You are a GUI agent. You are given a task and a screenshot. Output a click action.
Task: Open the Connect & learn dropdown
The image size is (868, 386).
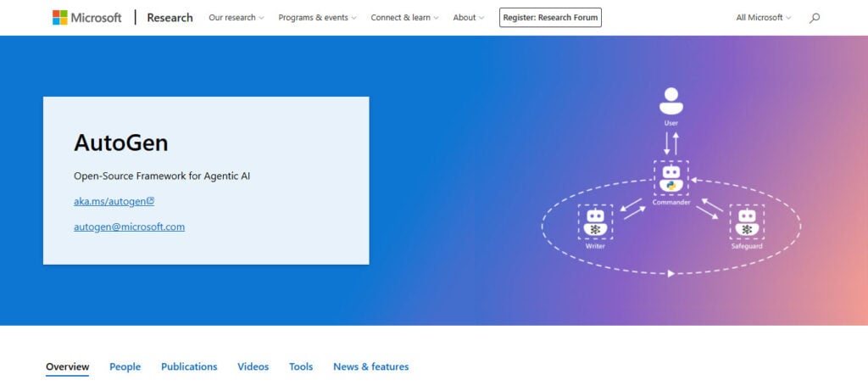(x=404, y=18)
